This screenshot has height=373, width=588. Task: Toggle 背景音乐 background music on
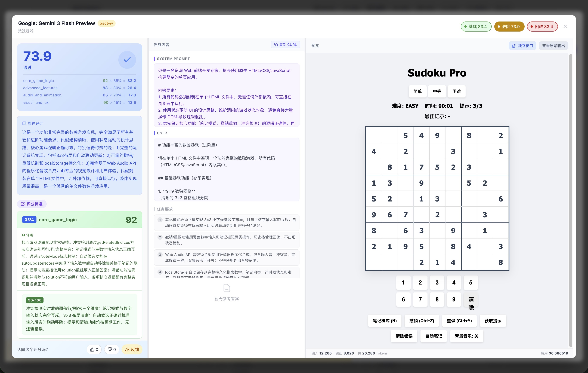tap(466, 336)
